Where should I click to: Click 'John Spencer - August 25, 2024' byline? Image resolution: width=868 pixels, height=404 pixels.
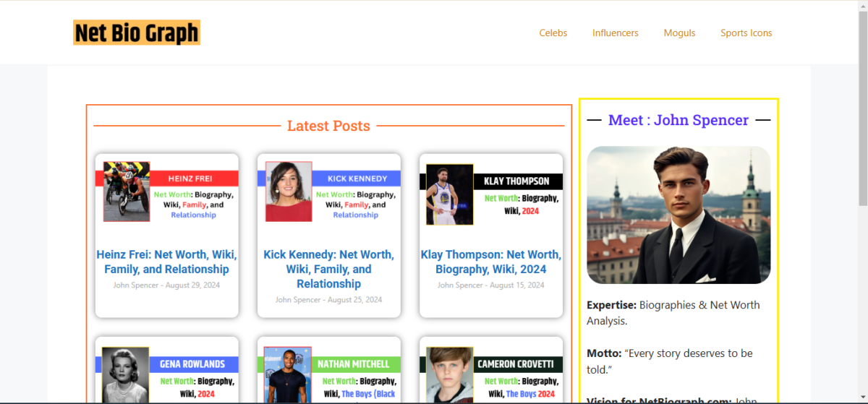coord(329,299)
